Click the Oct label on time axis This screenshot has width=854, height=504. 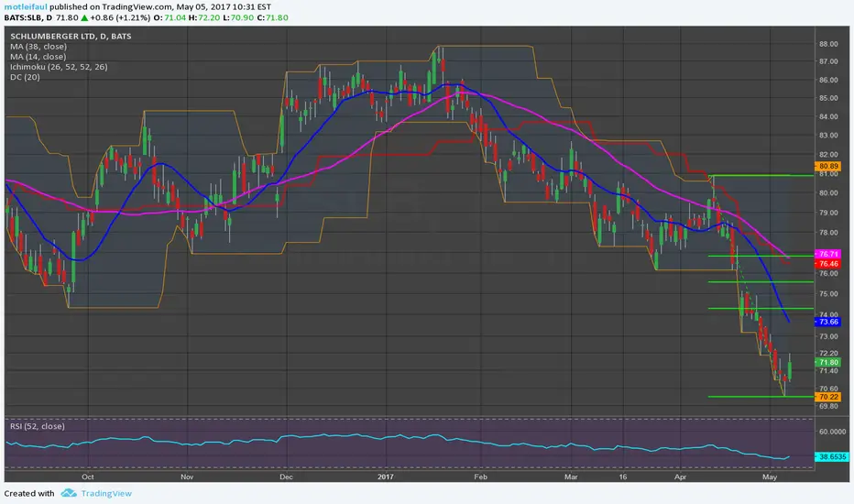(x=88, y=477)
